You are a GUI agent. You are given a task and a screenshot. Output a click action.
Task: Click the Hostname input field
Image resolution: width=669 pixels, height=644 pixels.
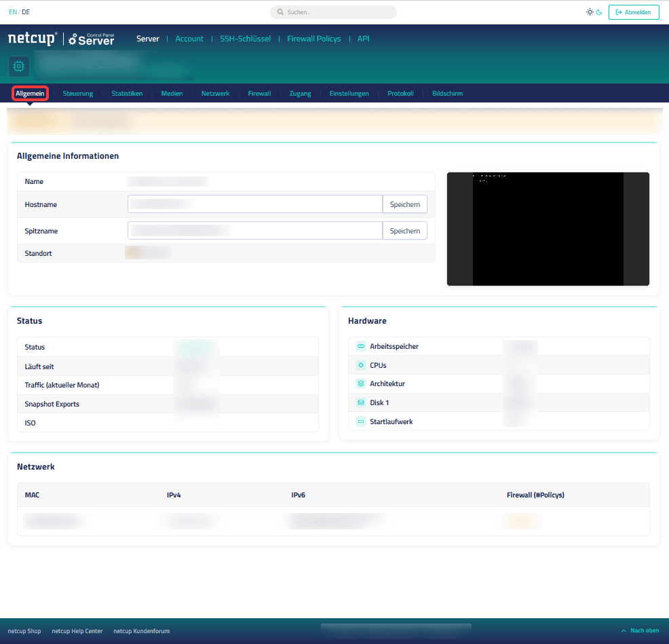pyautogui.click(x=255, y=204)
